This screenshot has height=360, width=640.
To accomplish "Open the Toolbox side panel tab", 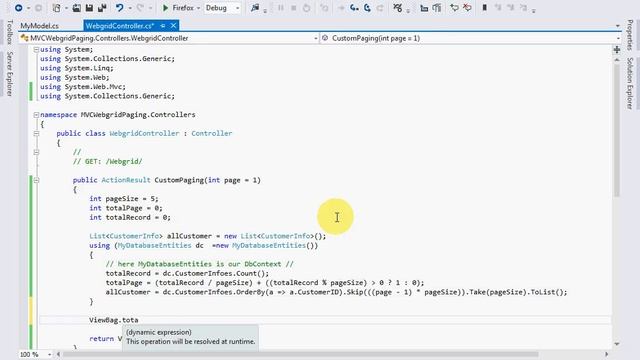I will [10, 32].
